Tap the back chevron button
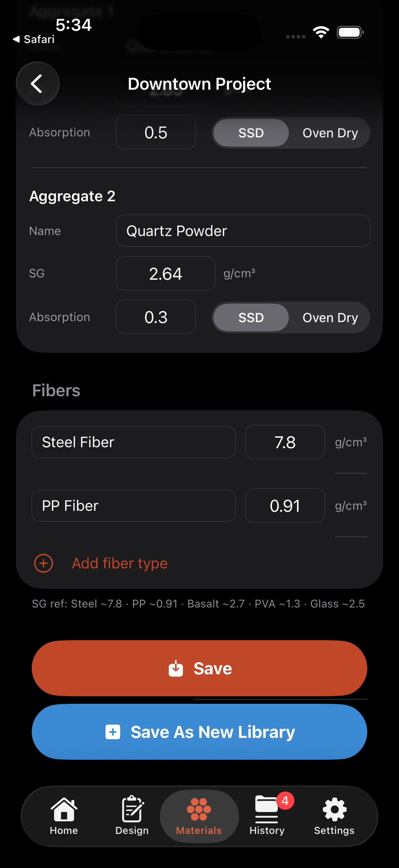Image resolution: width=399 pixels, height=868 pixels. pyautogui.click(x=37, y=83)
